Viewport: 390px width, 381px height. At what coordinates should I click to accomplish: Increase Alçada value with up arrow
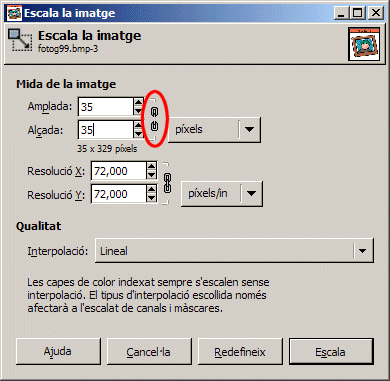pyautogui.click(x=138, y=125)
